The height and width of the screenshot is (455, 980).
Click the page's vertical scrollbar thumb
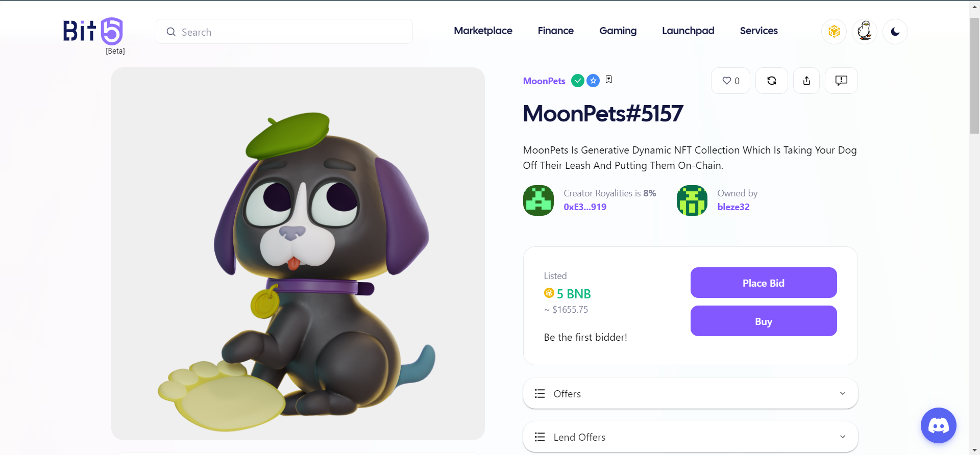(974, 77)
